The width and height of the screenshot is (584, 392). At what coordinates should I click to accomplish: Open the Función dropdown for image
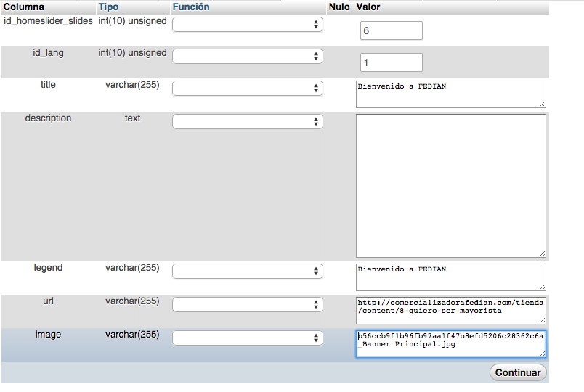(x=247, y=338)
